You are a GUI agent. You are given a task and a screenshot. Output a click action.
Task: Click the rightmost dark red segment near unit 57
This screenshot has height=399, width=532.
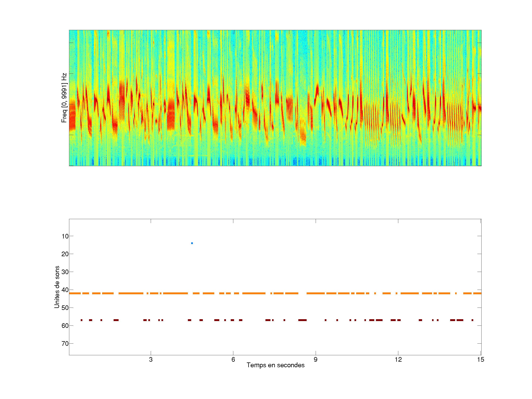tap(472, 320)
